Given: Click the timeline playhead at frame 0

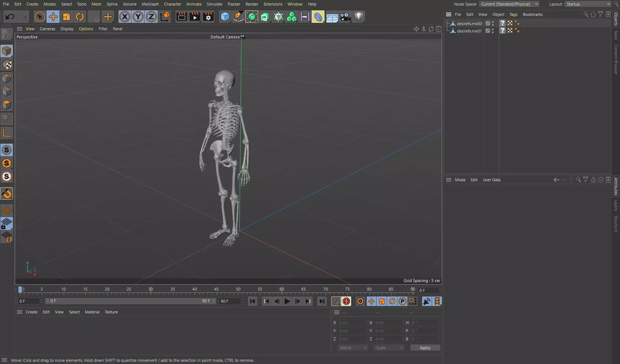Looking at the screenshot, I should (x=20, y=289).
